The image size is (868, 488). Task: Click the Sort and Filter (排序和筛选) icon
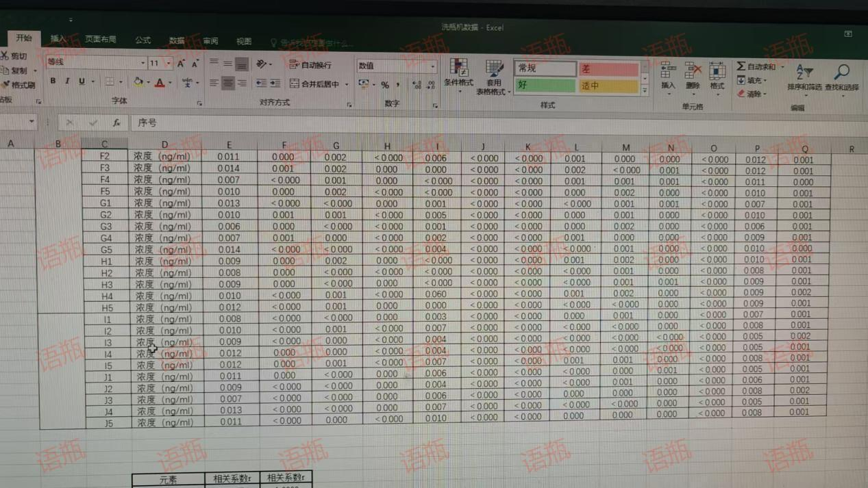[x=804, y=72]
